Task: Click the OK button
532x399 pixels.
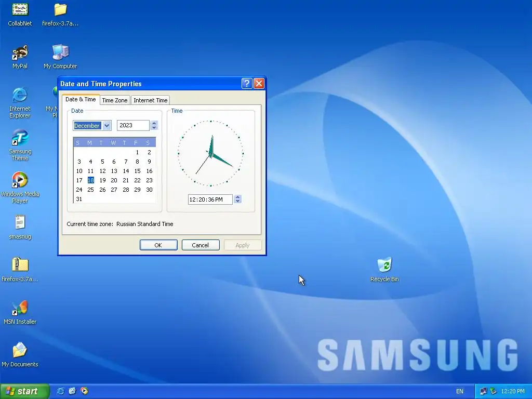Action: [x=158, y=245]
